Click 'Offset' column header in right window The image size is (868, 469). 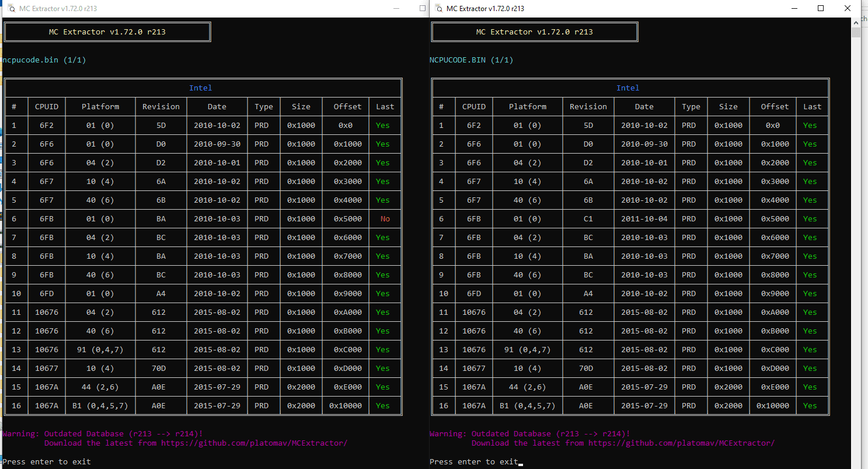(775, 107)
